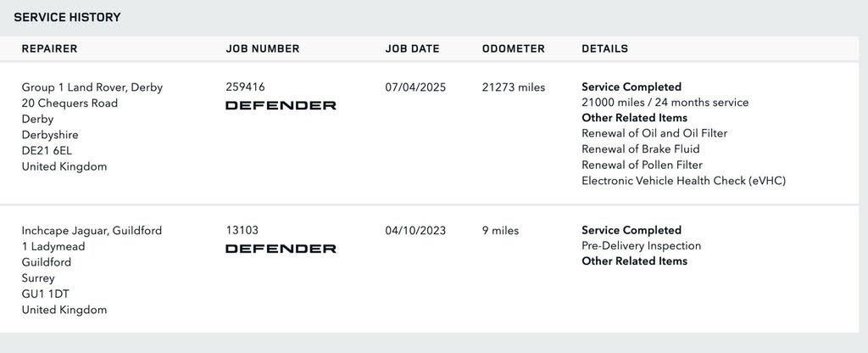This screenshot has width=868, height=353.
Task: Click the DE21 6EL postcode text
Action: point(47,151)
